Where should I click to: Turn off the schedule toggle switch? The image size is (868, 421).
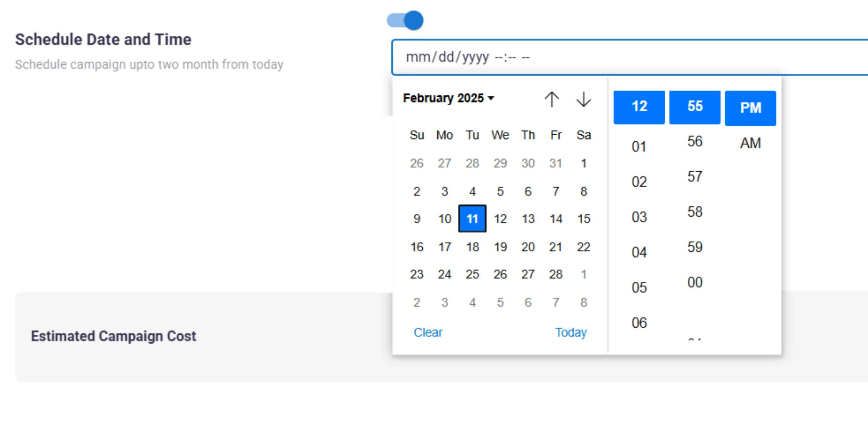405,20
